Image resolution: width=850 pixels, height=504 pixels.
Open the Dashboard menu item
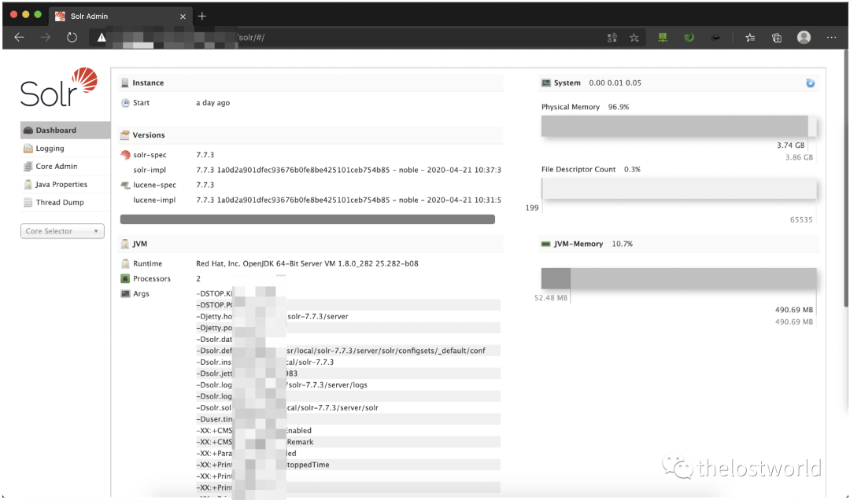point(65,130)
